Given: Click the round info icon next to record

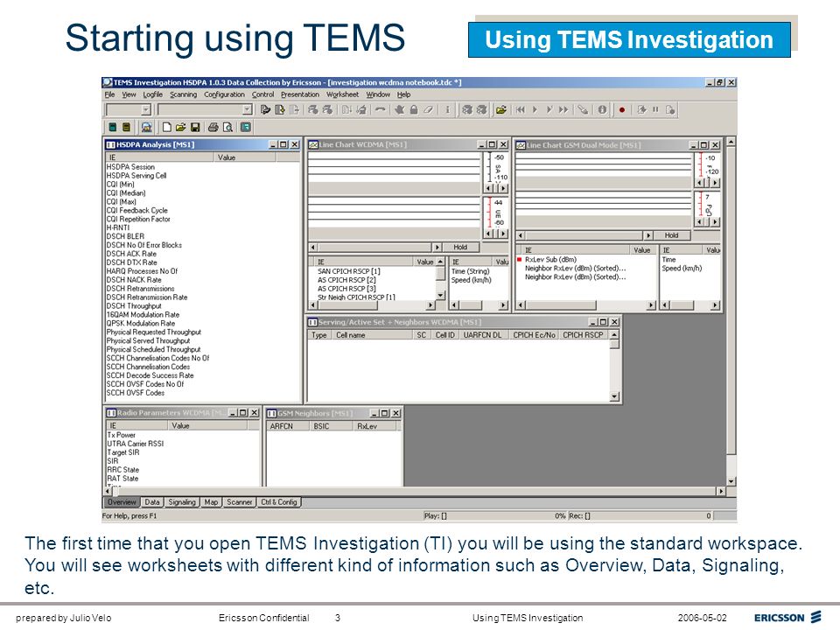Looking at the screenshot, I should click(602, 110).
